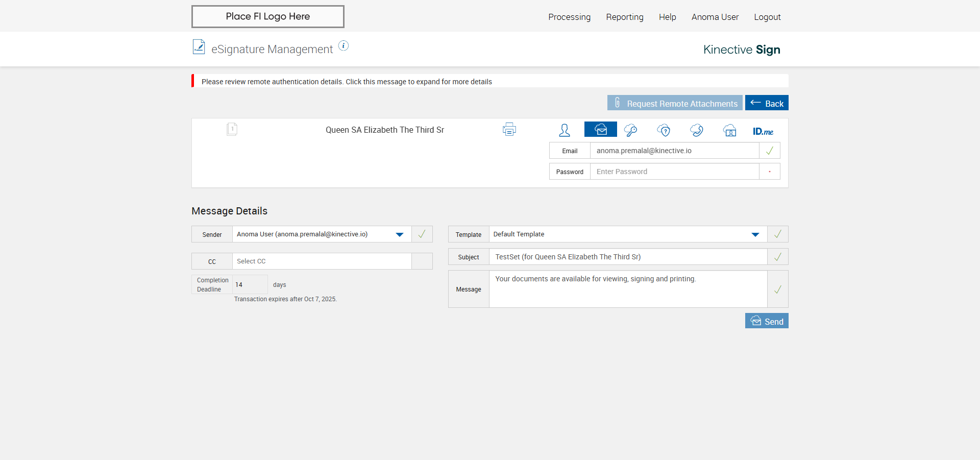The image size is (980, 460).
Task: Choose the ID.me authentication option
Action: (763, 131)
